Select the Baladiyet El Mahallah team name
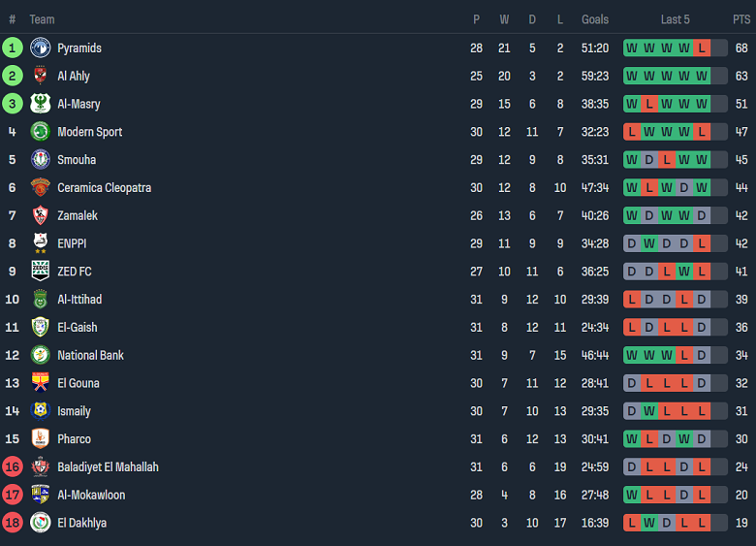This screenshot has width=756, height=546. tap(108, 467)
